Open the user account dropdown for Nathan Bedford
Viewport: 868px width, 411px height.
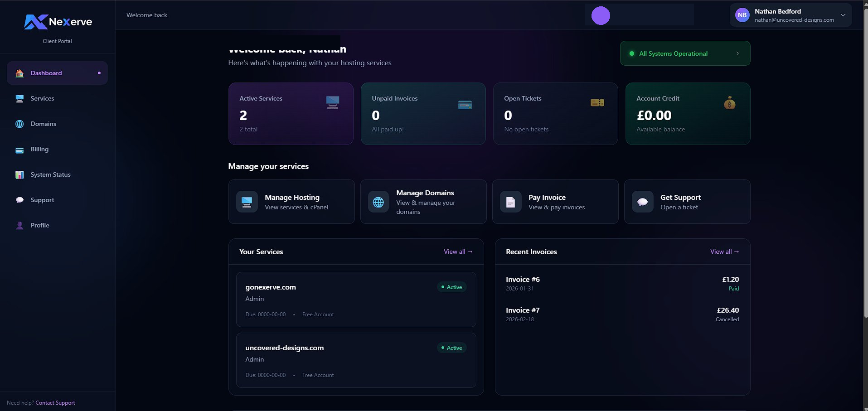click(x=790, y=15)
